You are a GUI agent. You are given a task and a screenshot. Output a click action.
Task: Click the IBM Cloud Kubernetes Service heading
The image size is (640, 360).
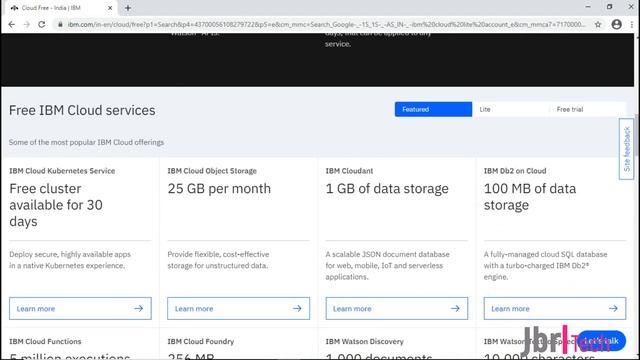coord(62,171)
